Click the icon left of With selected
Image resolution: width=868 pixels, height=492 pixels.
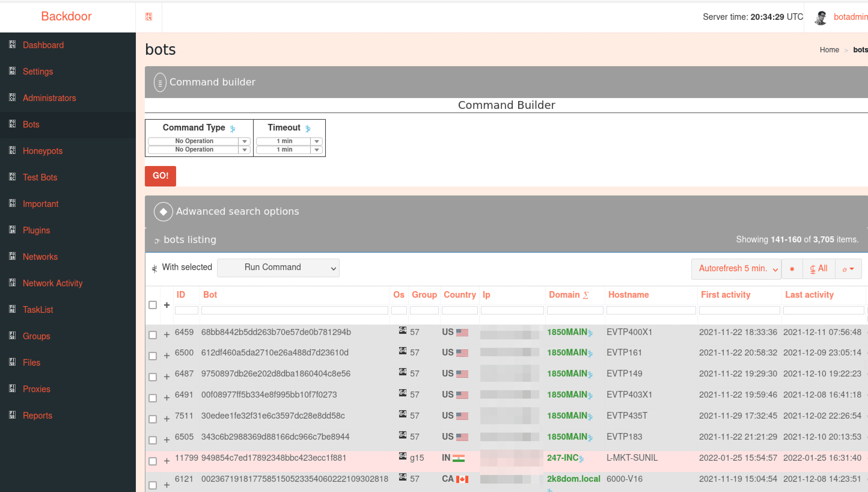click(154, 269)
